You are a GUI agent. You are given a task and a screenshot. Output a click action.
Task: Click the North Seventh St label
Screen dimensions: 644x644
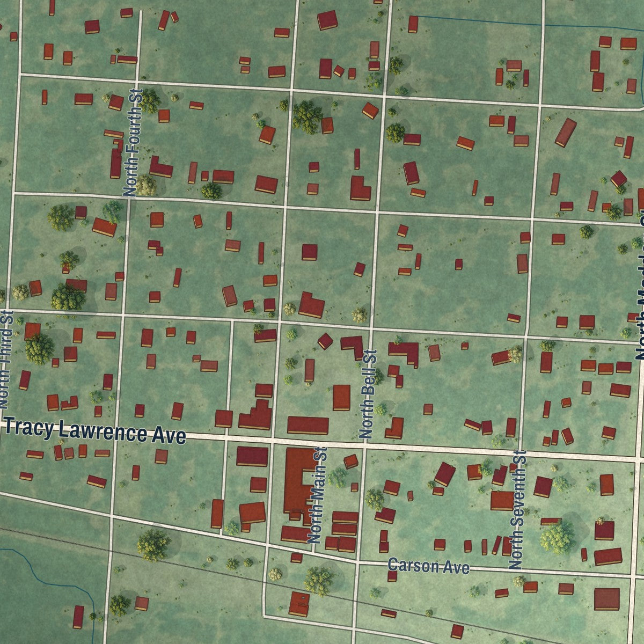[517, 509]
